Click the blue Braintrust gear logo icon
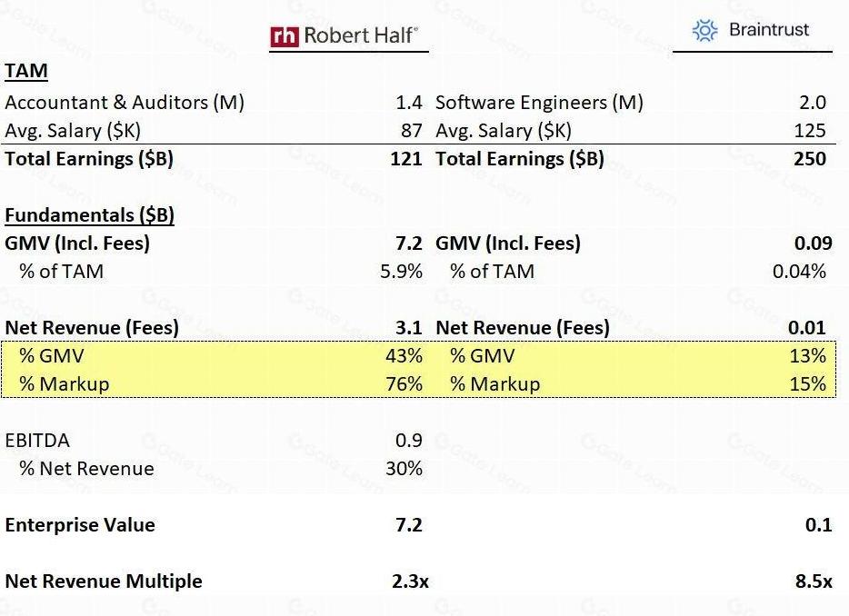This screenshot has width=849, height=616. coord(704,31)
